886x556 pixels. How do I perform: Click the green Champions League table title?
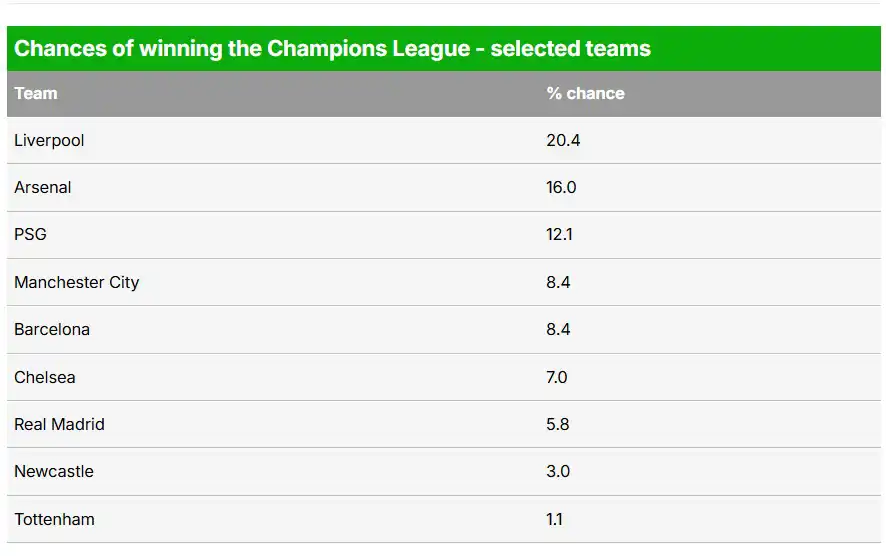pos(332,48)
